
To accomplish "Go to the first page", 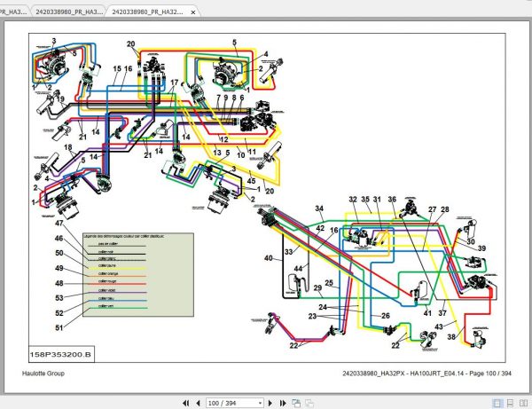I will 185,403.
